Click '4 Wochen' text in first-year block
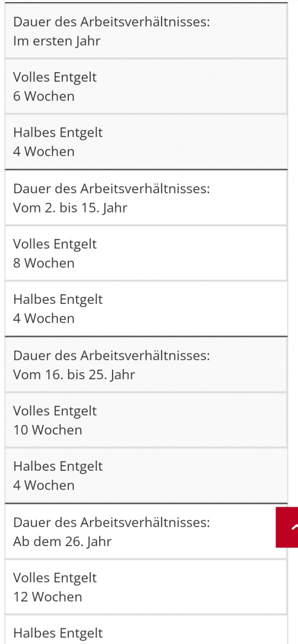The width and height of the screenshot is (298, 644). coord(44,151)
